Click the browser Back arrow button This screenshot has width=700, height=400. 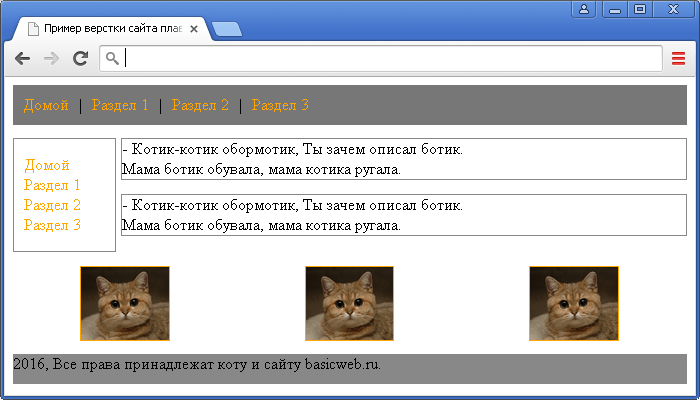pyautogui.click(x=22, y=59)
